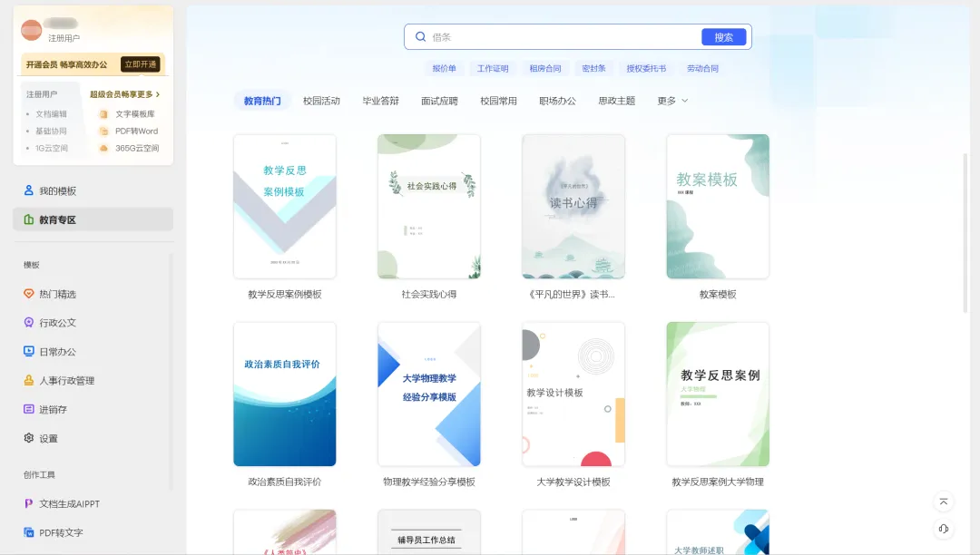The height and width of the screenshot is (555, 980).
Task: Switch to the 校园活动 tab
Action: (321, 101)
